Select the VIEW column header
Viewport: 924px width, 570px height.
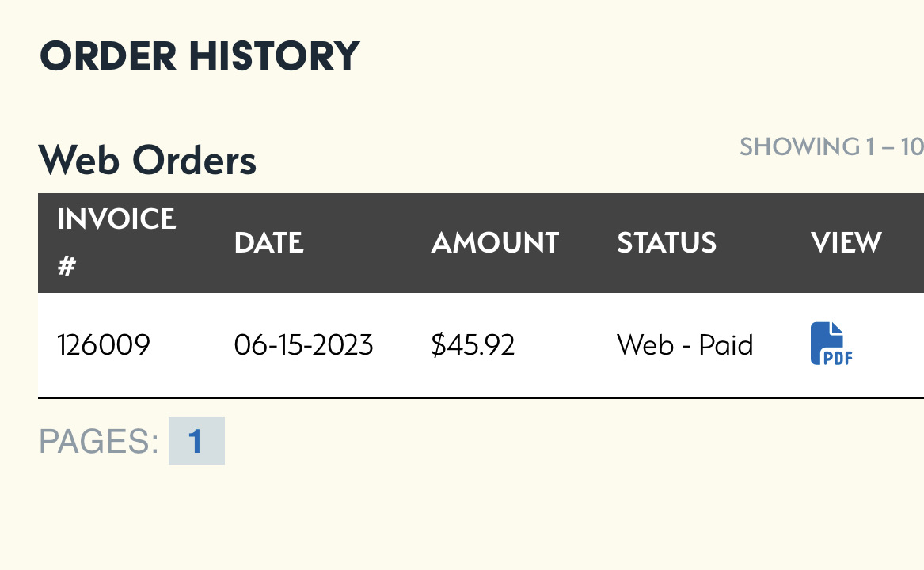[x=846, y=243]
